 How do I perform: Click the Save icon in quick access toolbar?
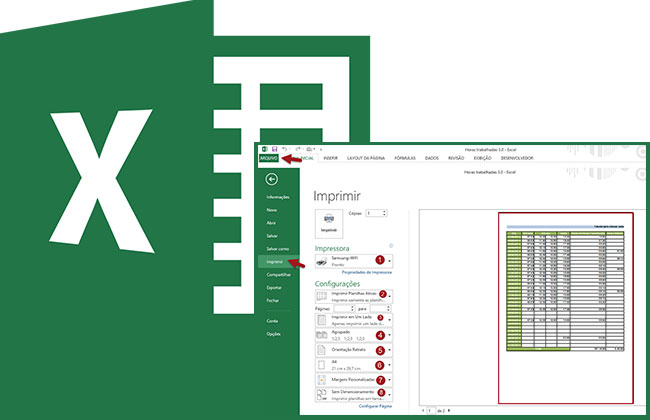coord(274,149)
